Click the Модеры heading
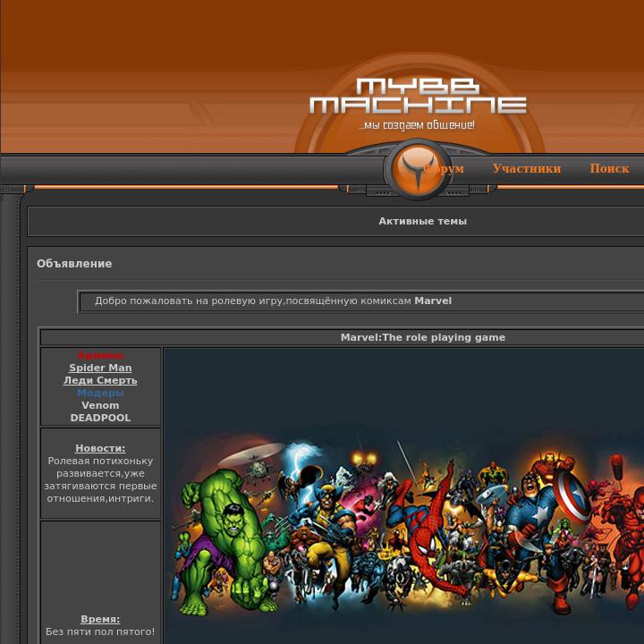The image size is (644, 644). coord(100,393)
